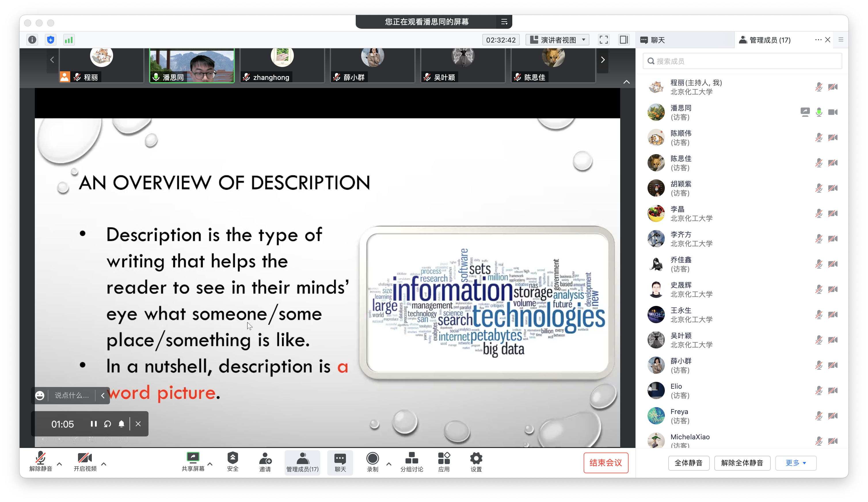The image size is (868, 502).
Task: Select 潘思同's video thumbnail
Action: pos(192,65)
